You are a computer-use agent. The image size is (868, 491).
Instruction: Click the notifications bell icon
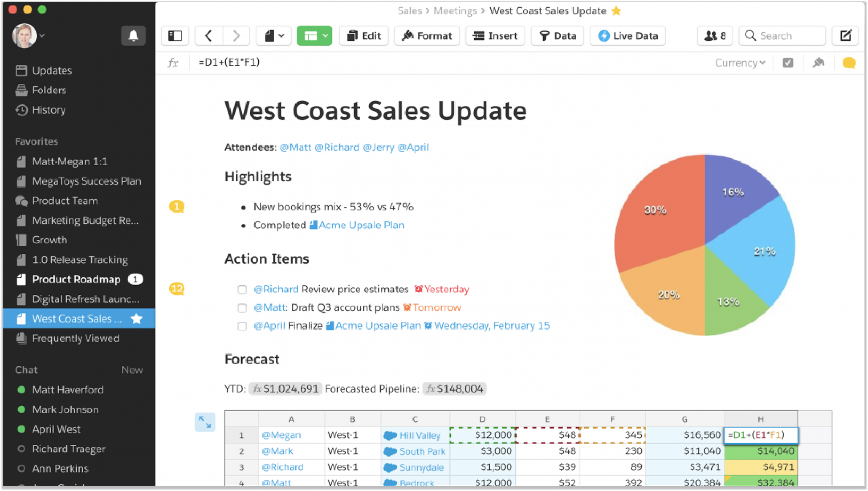(133, 36)
